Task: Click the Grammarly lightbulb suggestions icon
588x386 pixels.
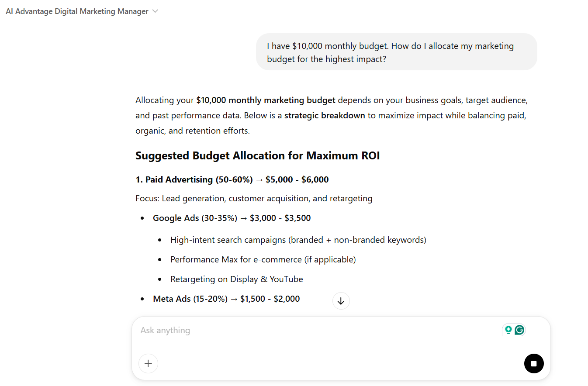Action: tap(508, 330)
